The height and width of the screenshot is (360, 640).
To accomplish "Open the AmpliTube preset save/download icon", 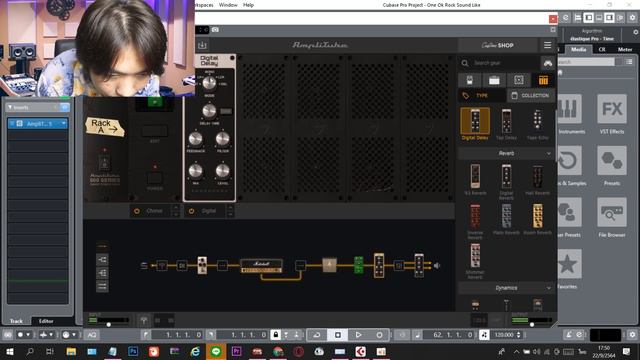I will coord(202,45).
